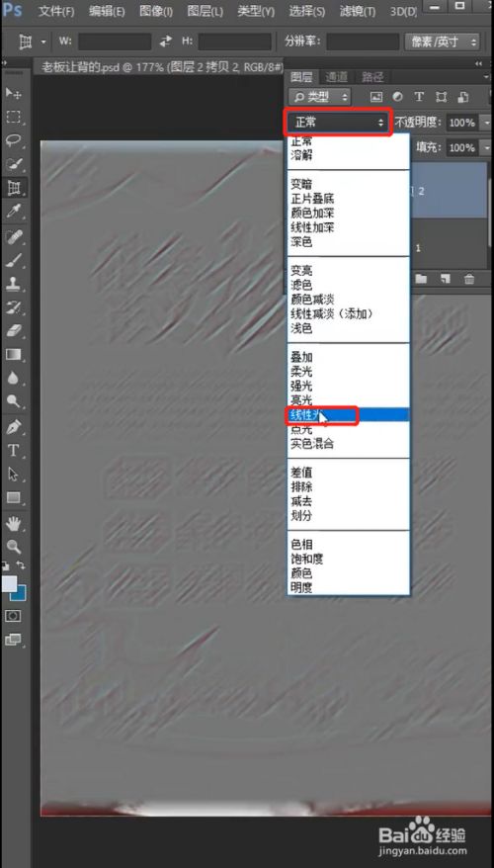Select the Clone Stamp tool
Viewport: 494px width, 868px height.
[x=13, y=284]
